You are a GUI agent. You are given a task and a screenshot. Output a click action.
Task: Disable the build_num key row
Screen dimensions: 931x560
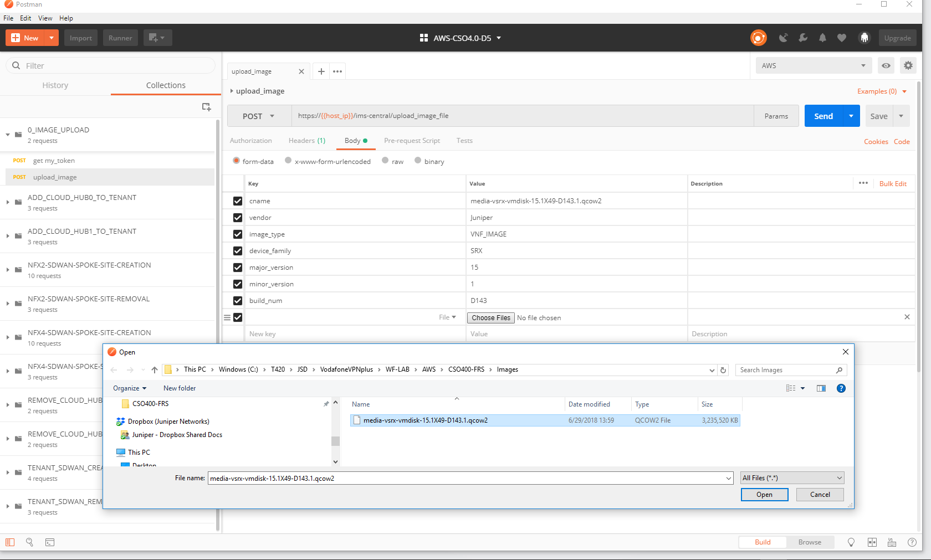coord(237,301)
